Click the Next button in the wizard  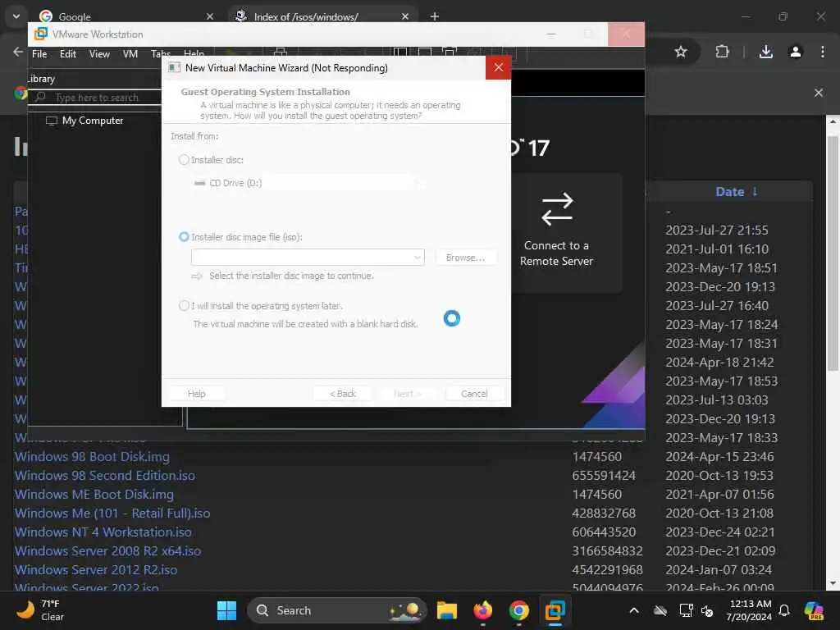pos(408,394)
